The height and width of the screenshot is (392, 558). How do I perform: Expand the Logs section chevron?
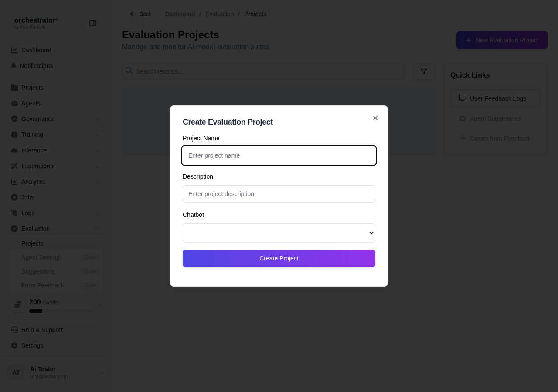97,213
